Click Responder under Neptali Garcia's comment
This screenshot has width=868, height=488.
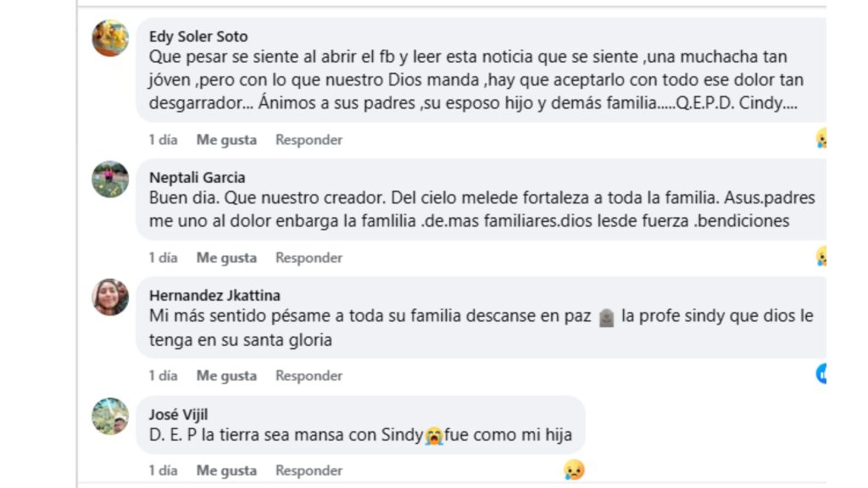(x=309, y=257)
